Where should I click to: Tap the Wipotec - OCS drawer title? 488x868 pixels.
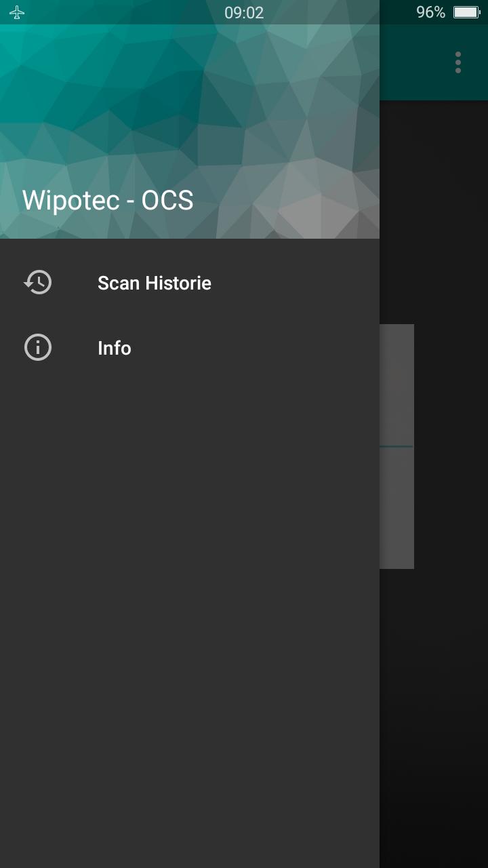108,200
